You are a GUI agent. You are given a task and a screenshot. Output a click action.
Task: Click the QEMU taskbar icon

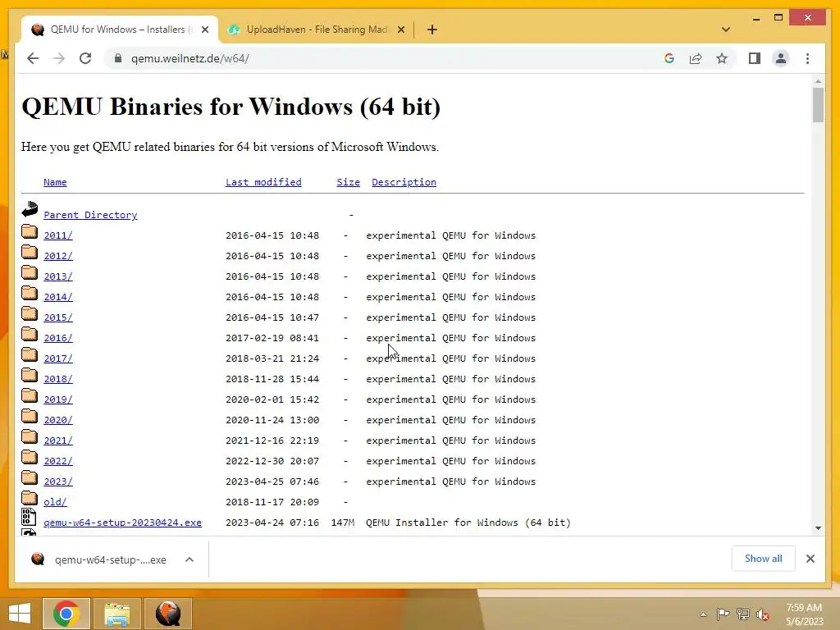(168, 614)
